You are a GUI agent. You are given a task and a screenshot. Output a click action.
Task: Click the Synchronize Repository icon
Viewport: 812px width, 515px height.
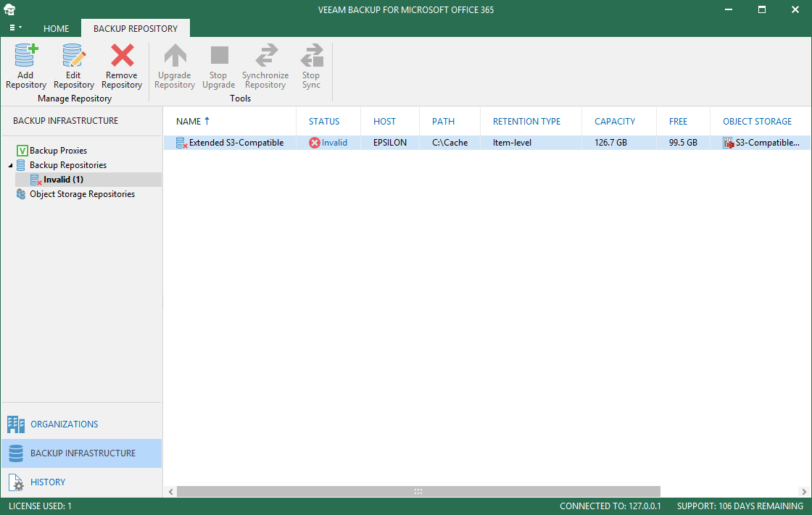[266, 55]
